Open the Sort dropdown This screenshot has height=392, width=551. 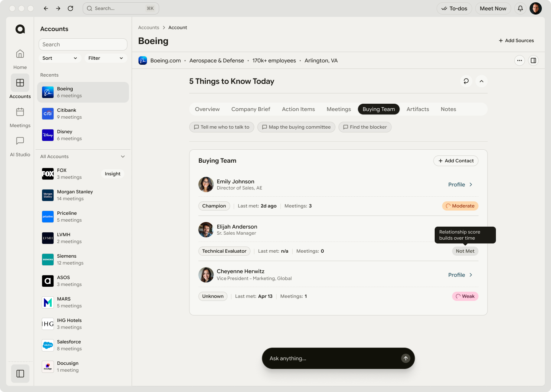pyautogui.click(x=60, y=58)
